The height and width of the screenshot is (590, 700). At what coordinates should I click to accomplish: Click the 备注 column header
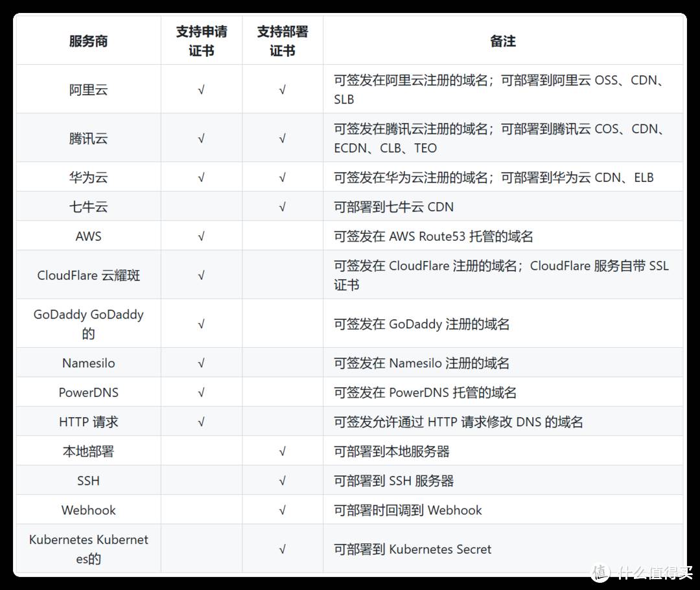[503, 41]
